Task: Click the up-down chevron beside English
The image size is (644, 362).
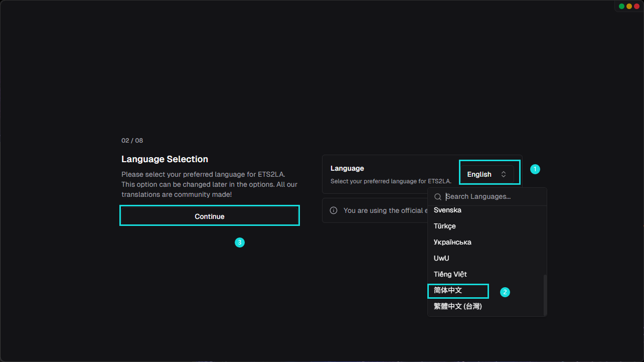Action: 504,174
